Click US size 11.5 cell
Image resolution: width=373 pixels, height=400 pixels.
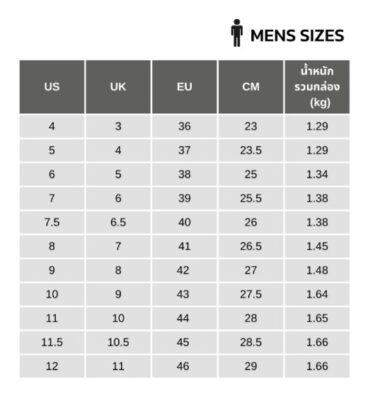[52, 342]
